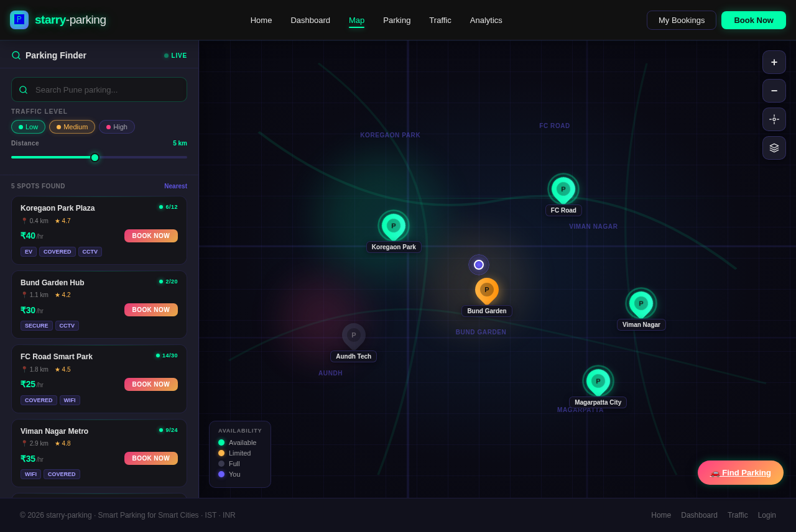Center map using the locate-me icon

coord(774,119)
